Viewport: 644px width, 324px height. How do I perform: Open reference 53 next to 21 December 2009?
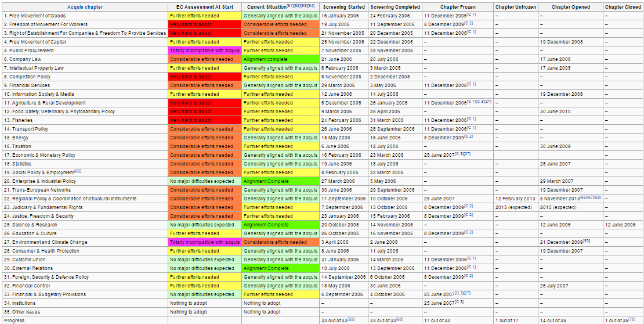[587, 241]
